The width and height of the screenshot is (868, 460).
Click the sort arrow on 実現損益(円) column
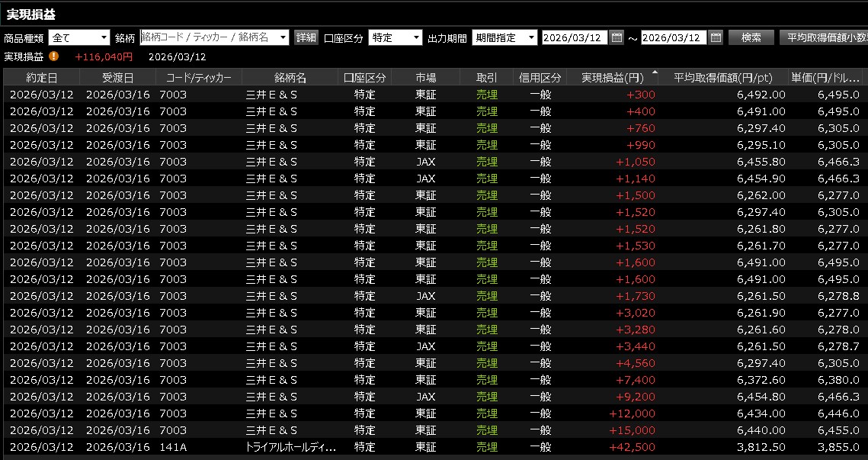point(654,73)
